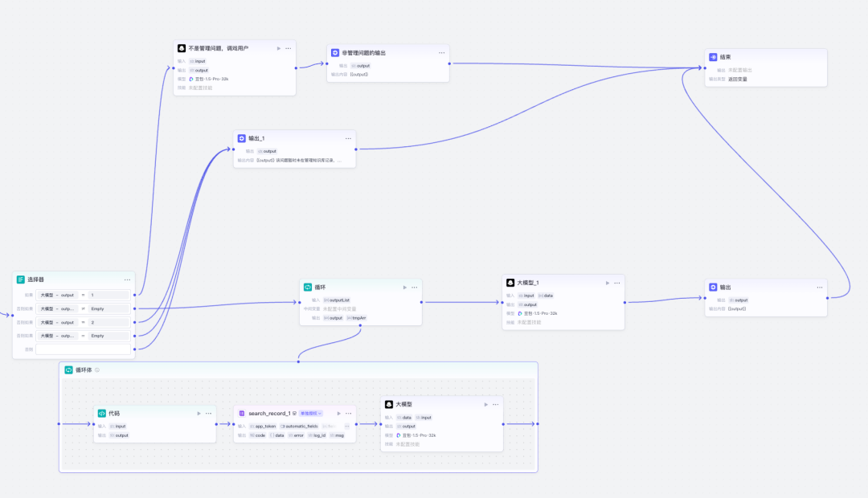This screenshot has height=498, width=868.
Task: Click the log_id output tag on search_record_1
Action: (317, 435)
